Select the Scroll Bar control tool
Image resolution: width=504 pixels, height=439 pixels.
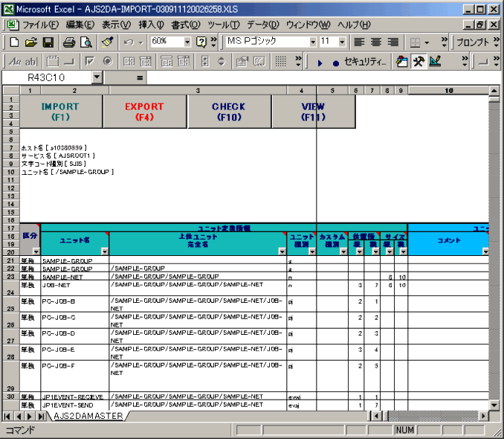[205, 61]
